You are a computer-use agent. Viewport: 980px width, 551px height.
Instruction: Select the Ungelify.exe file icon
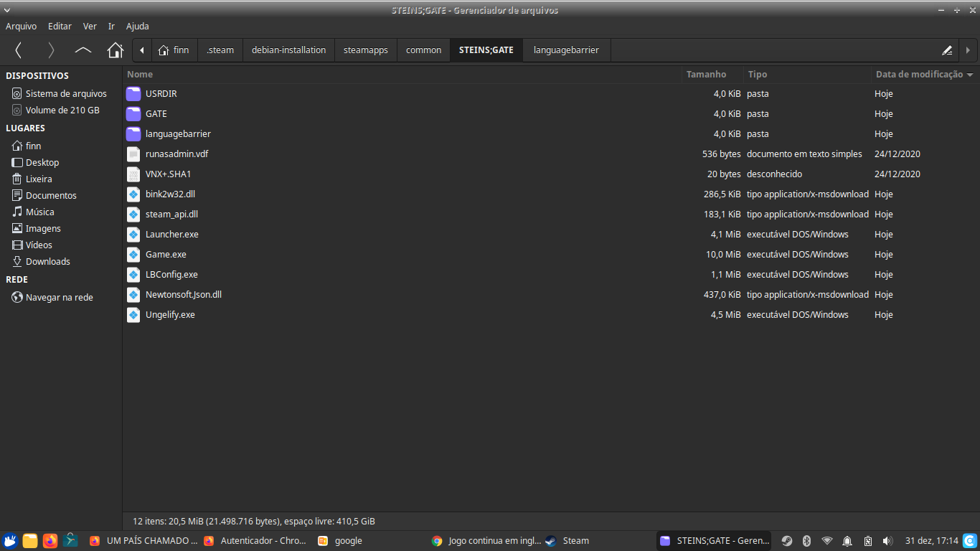(x=133, y=315)
